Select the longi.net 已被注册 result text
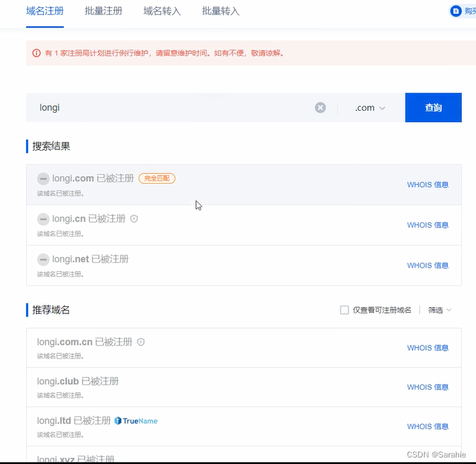 [x=91, y=259]
